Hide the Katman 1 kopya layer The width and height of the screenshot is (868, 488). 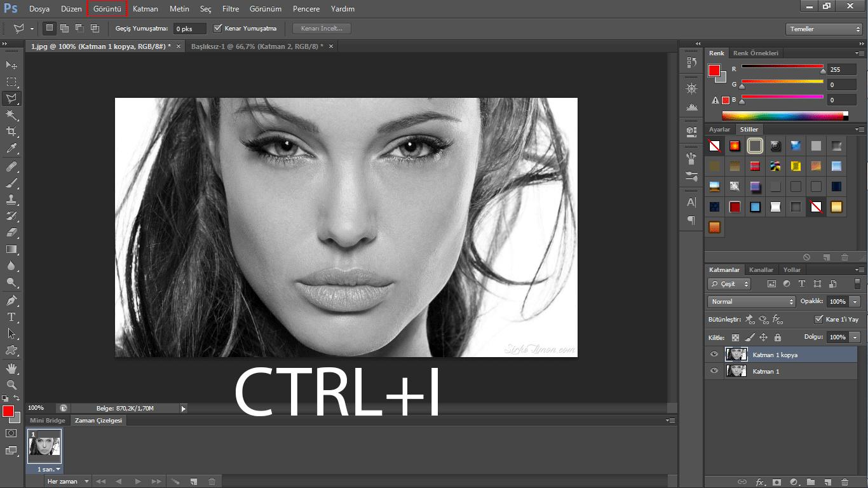point(714,355)
